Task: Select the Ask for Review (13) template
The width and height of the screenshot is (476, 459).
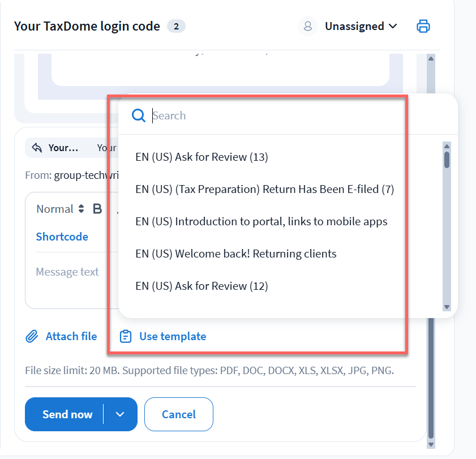Action: [x=201, y=157]
